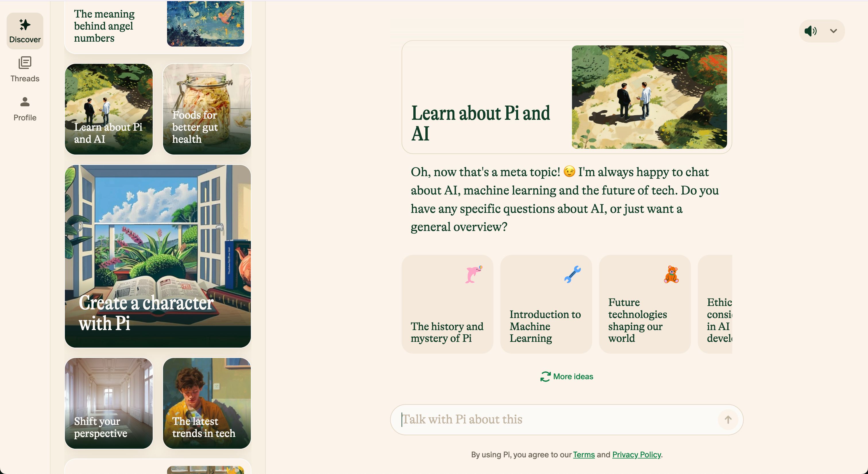Click the Discover sparkle icon
Image resolution: width=868 pixels, height=474 pixels.
coord(25,25)
